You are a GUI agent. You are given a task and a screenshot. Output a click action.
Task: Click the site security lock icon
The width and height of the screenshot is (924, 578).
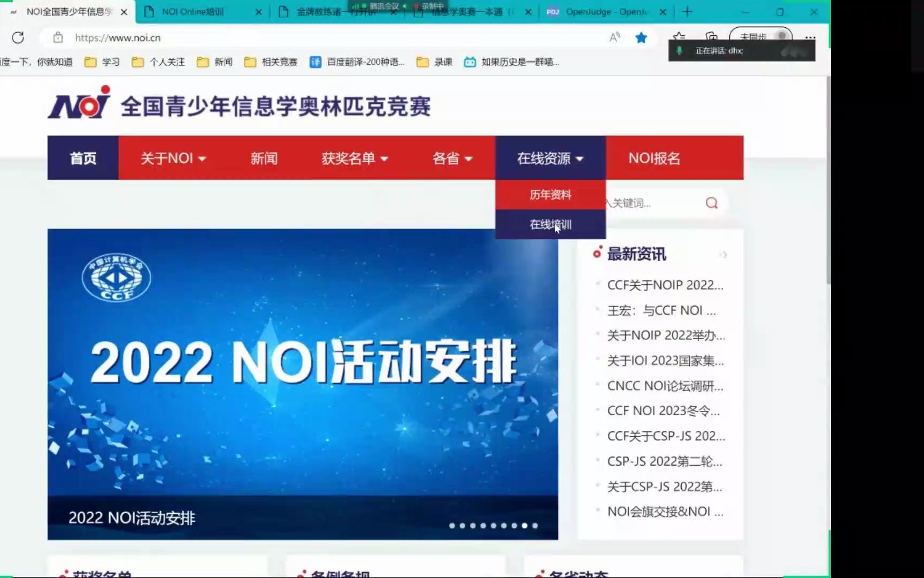click(x=57, y=37)
